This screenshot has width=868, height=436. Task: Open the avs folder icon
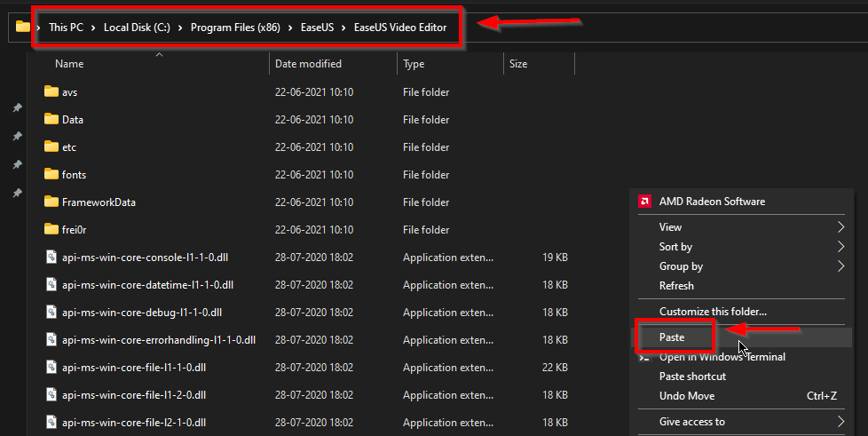(51, 91)
